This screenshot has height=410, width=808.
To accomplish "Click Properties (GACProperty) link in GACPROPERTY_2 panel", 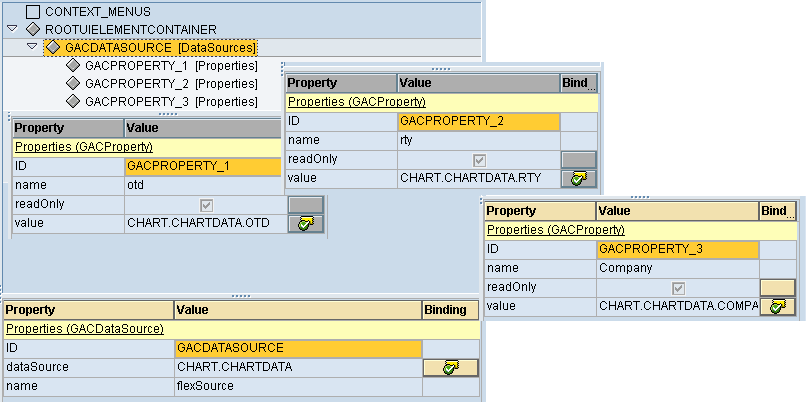I will coord(357,102).
